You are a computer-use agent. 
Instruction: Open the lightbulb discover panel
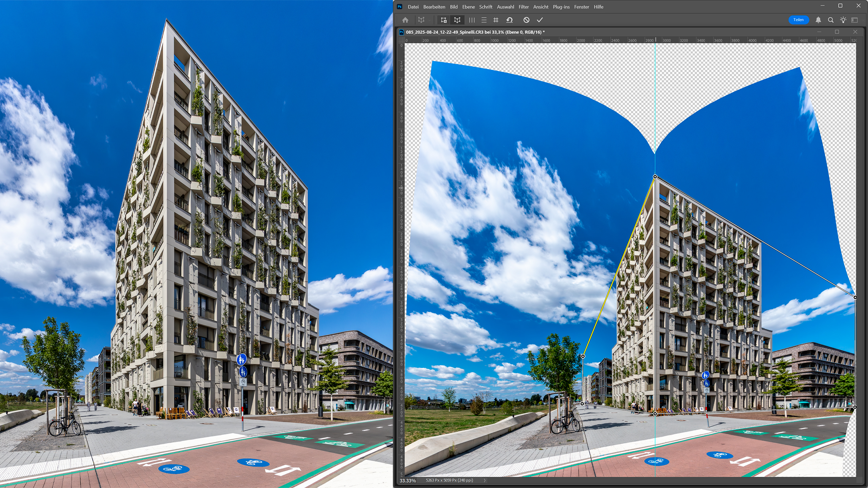[843, 20]
